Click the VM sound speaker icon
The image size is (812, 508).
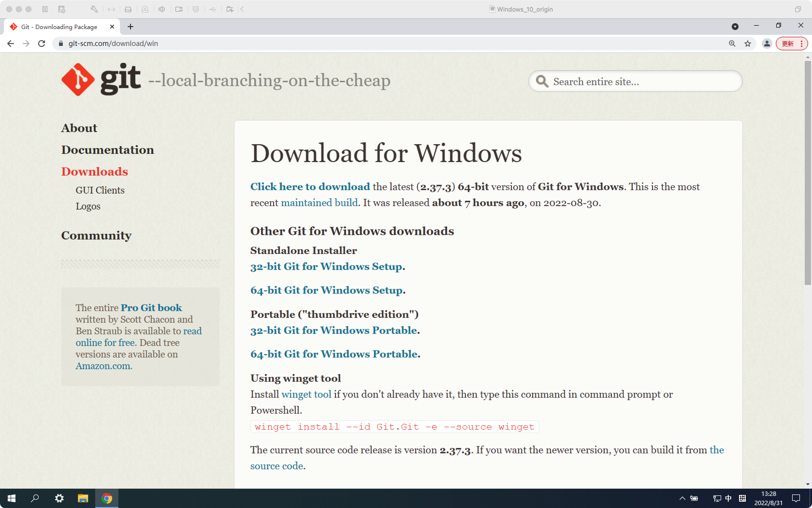[x=162, y=9]
